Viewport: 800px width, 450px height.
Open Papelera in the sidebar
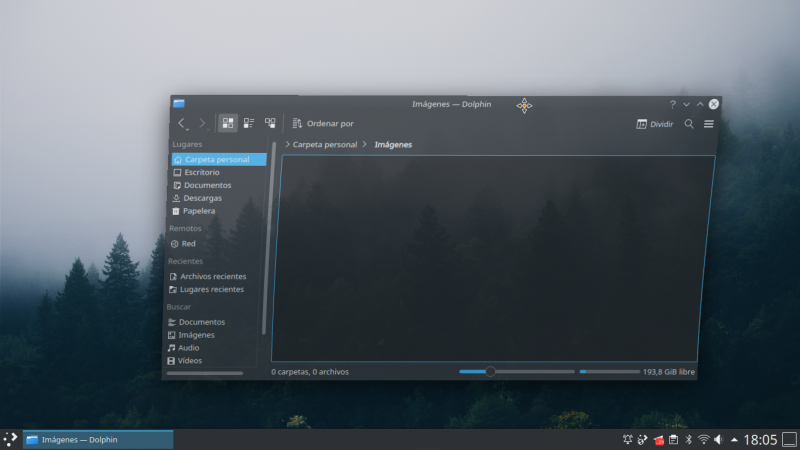[198, 211]
